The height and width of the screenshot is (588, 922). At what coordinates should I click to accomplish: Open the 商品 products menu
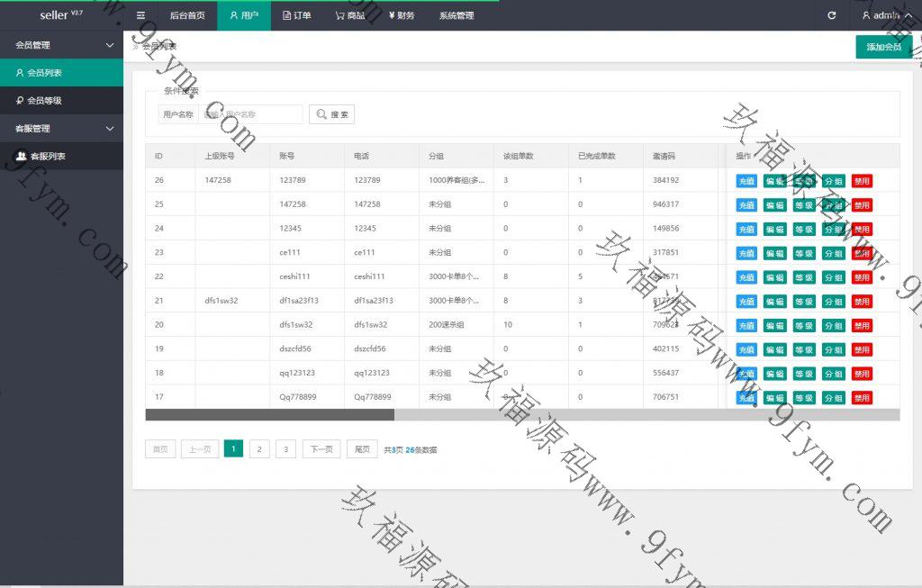pyautogui.click(x=349, y=15)
